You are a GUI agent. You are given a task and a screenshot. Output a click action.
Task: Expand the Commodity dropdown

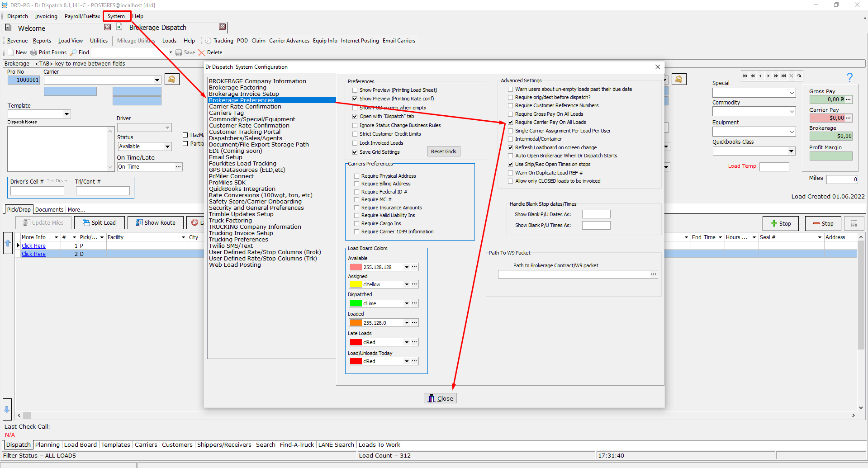click(x=792, y=111)
